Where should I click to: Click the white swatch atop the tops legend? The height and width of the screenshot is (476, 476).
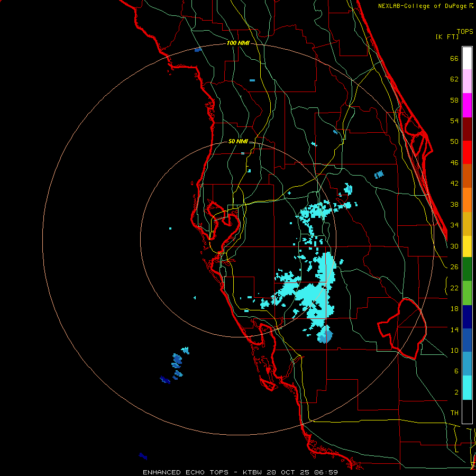pos(467,58)
